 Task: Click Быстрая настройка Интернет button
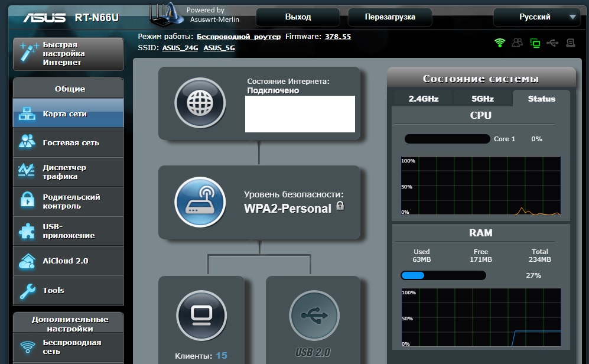click(x=69, y=54)
